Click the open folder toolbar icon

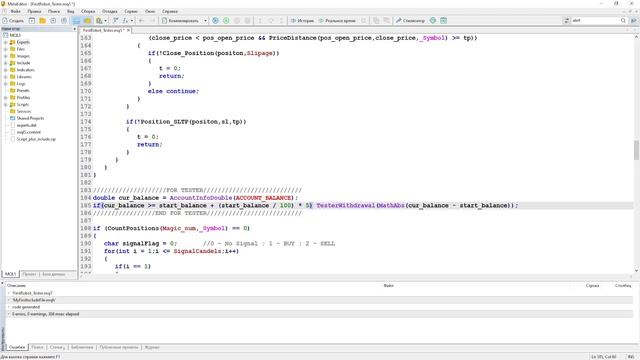(x=42, y=20)
